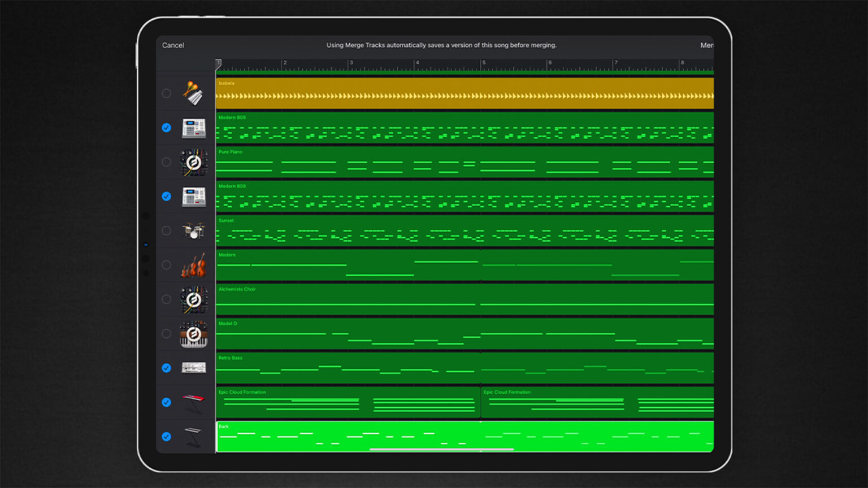Select the Model D track checkbox
Screen dimensions: 868x488
[x=166, y=334]
